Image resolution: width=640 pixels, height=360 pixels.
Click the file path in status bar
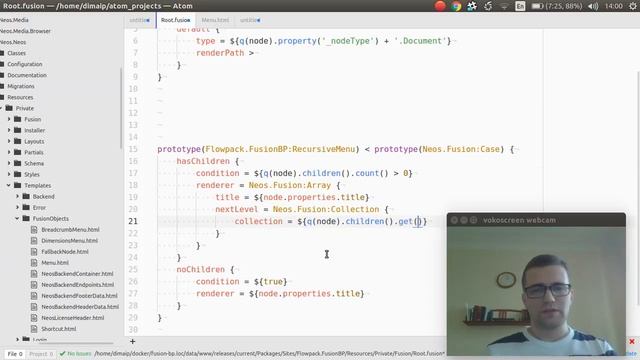[x=269, y=353]
